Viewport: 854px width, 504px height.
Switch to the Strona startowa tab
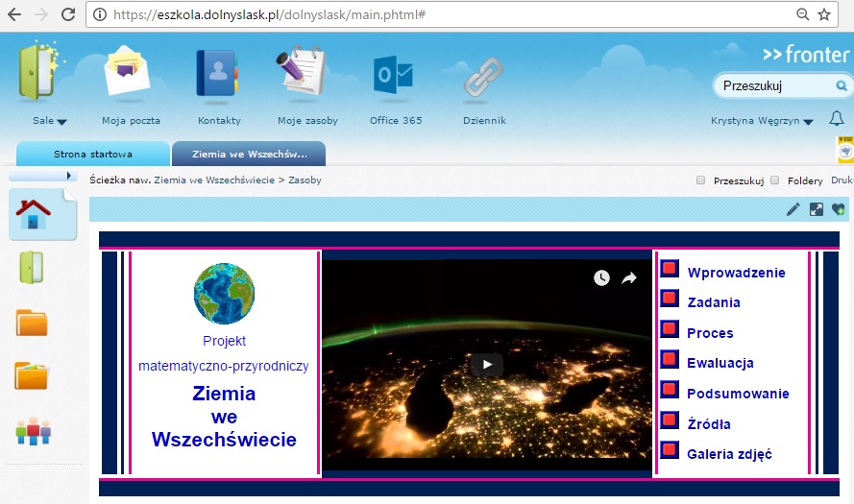(92, 154)
